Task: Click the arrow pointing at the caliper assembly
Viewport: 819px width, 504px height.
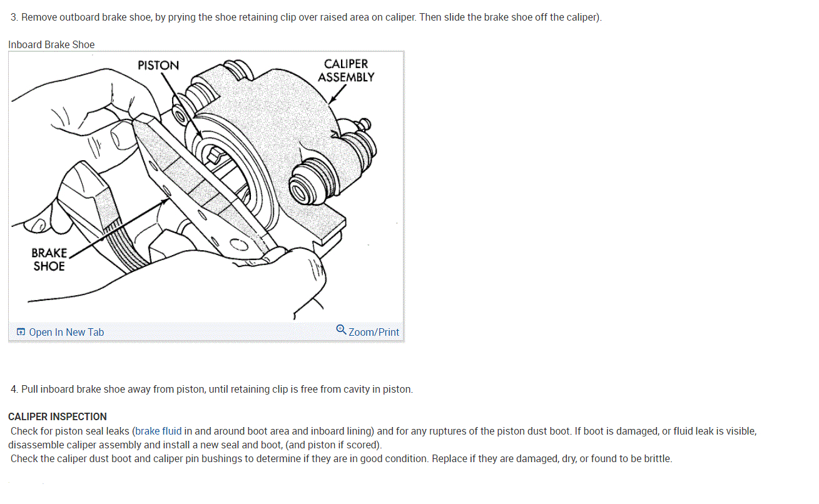Action: [338, 93]
